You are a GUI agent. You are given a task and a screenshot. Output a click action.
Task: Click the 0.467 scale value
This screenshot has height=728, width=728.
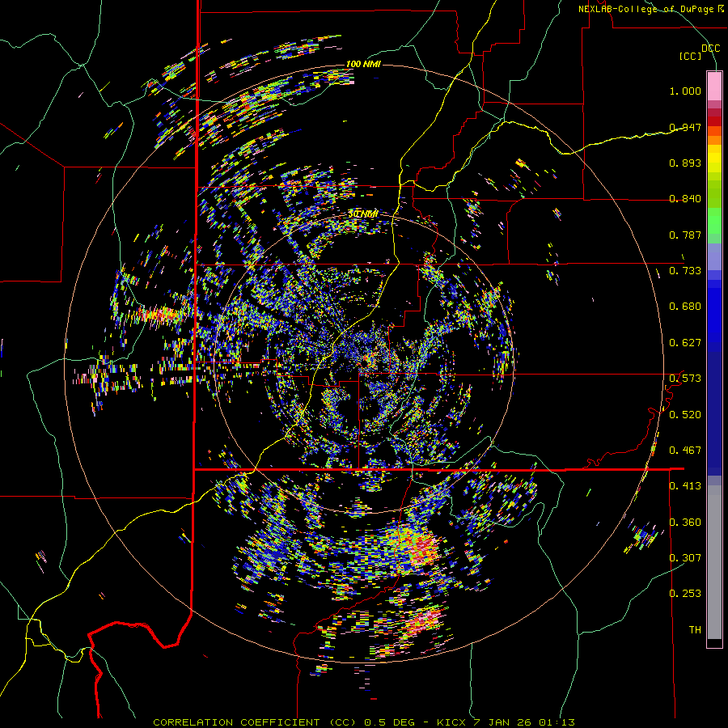pos(685,451)
